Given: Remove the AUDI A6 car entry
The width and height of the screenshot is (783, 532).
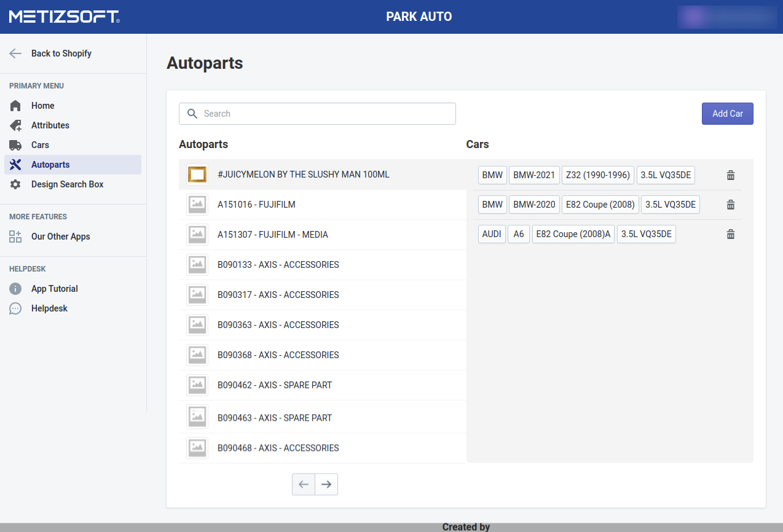Looking at the screenshot, I should pos(730,234).
